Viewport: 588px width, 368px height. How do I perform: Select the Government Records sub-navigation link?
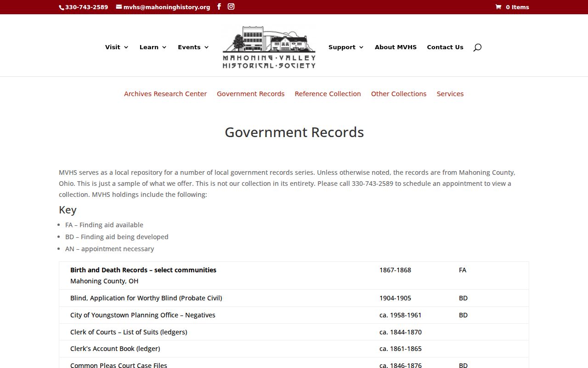click(x=251, y=94)
